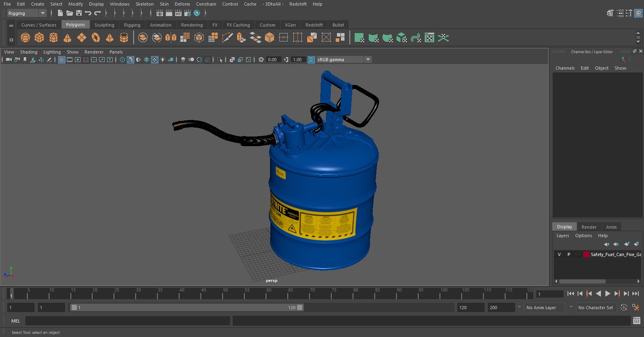The image size is (644, 337).
Task: Toggle the resolution gate display
Action: pyautogui.click(x=78, y=60)
